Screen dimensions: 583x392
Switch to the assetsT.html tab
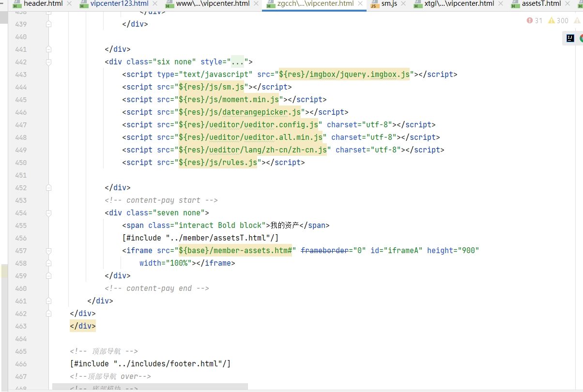541,4
